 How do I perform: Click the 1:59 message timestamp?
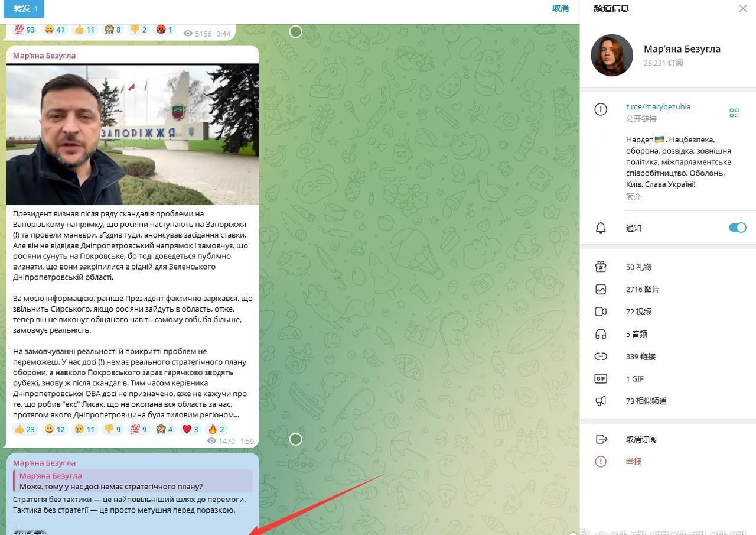point(247,441)
